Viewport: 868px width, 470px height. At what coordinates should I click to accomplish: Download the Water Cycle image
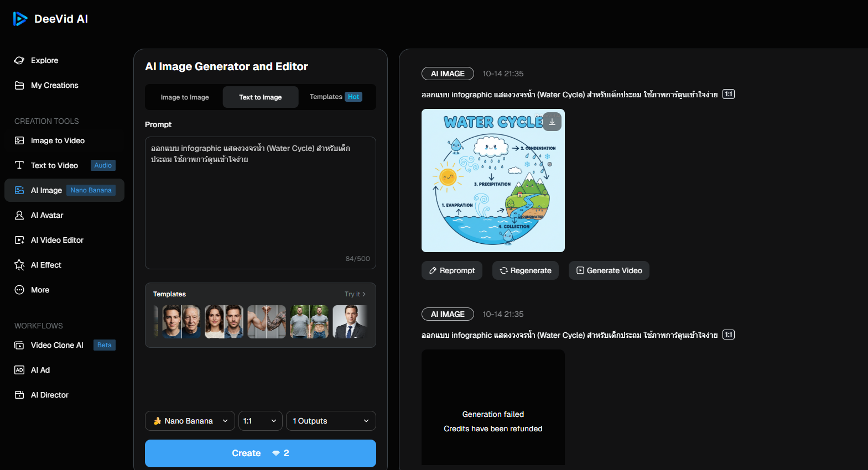552,122
